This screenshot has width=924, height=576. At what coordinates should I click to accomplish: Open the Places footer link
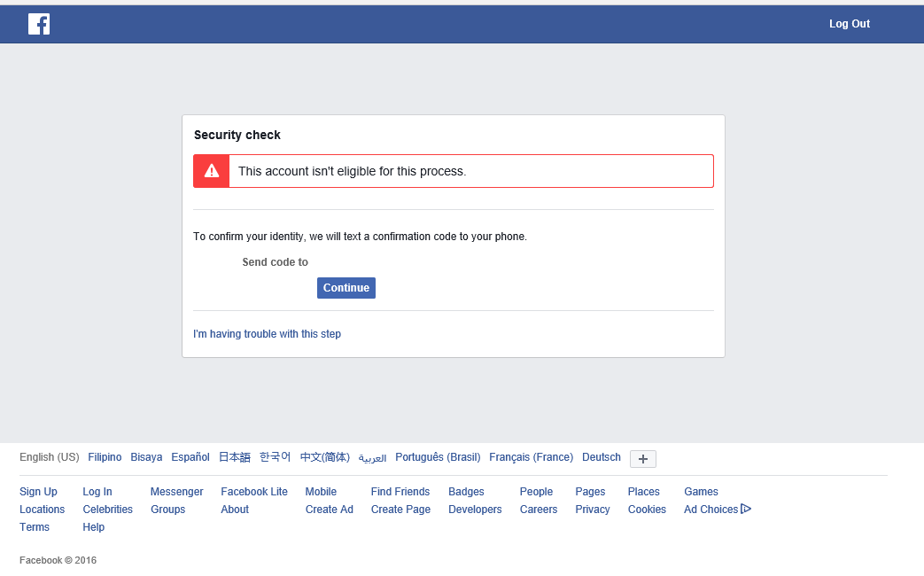pyautogui.click(x=643, y=492)
